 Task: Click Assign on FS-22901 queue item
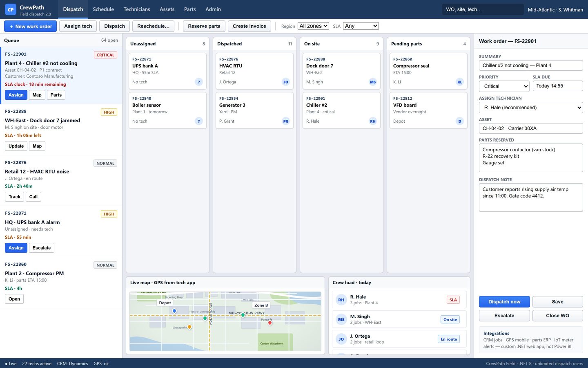tap(16, 95)
